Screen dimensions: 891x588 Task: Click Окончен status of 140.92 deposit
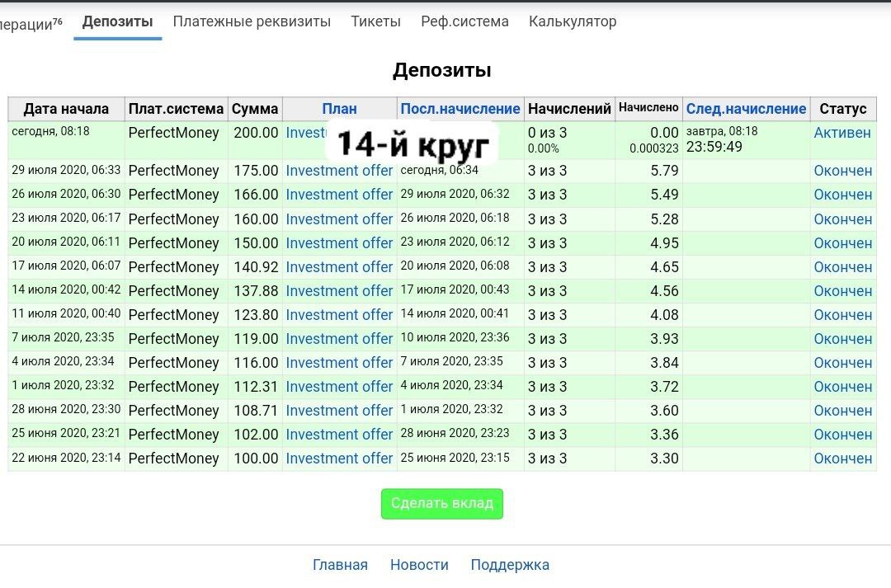[842, 266]
